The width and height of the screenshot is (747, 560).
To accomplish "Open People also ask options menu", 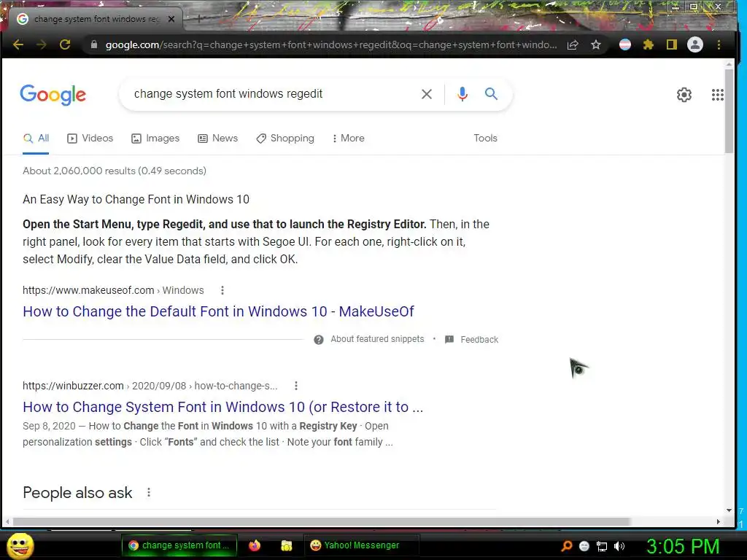I will (x=149, y=493).
